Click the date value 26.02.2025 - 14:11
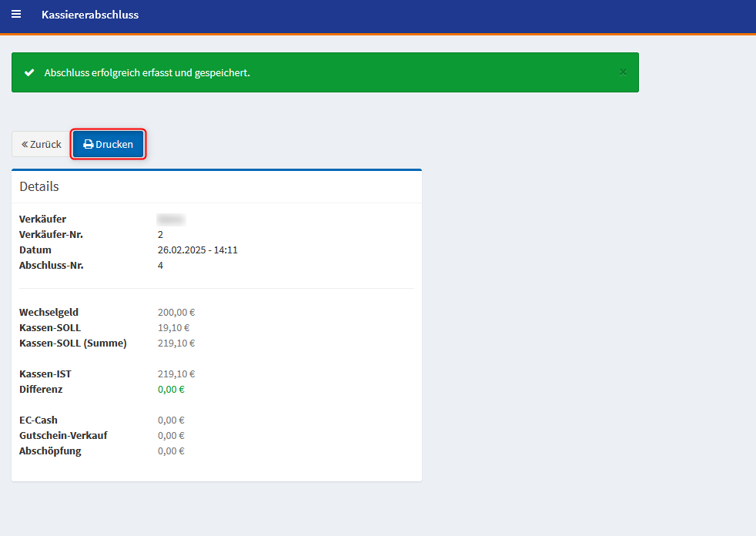 click(197, 250)
